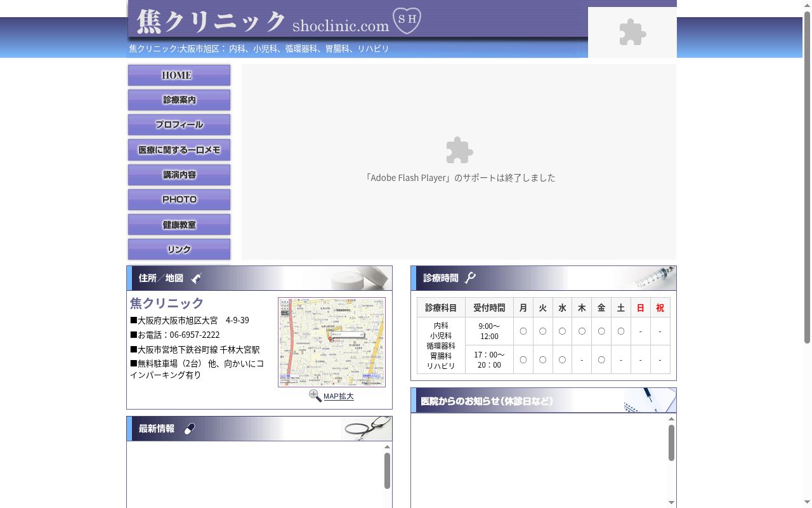The width and height of the screenshot is (812, 508).
Task: Click up arrow of 最新情報 scrollbar
Action: (387, 447)
